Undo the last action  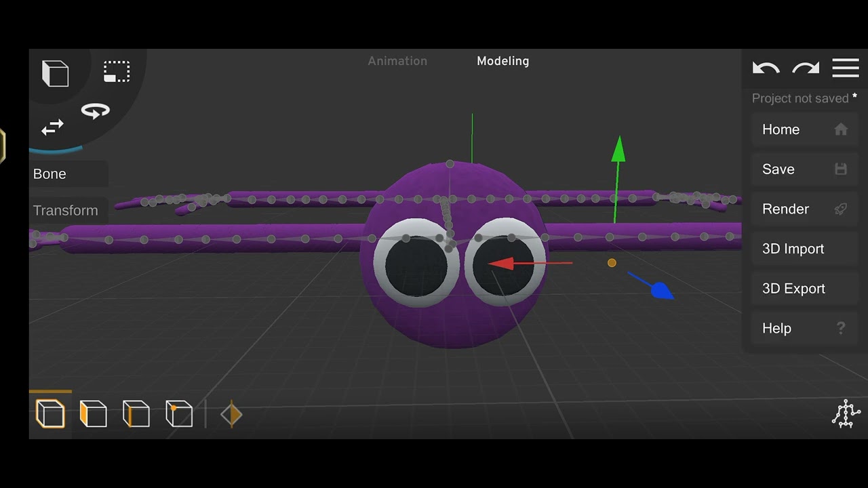click(766, 68)
